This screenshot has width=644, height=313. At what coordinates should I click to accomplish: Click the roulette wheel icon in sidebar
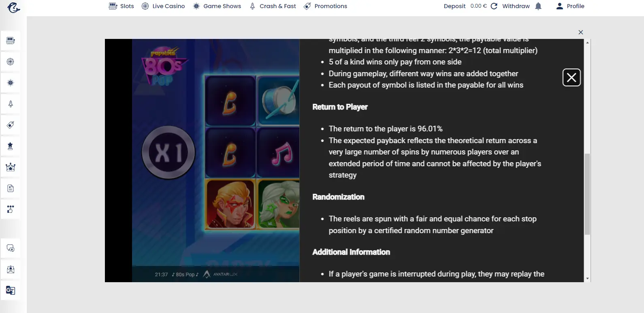[11, 62]
